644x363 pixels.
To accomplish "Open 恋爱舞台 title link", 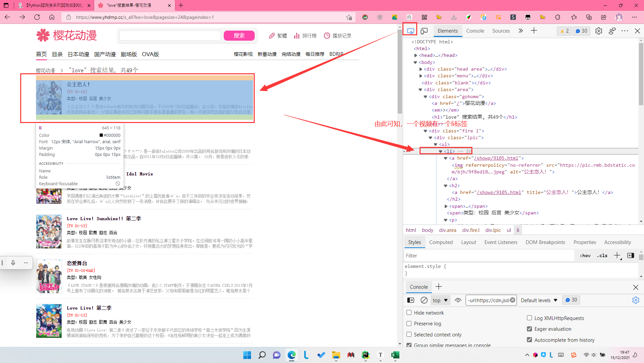I will pyautogui.click(x=77, y=263).
